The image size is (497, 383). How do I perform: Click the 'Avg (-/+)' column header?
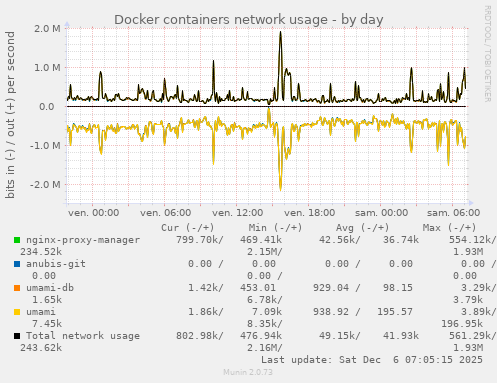(363, 228)
